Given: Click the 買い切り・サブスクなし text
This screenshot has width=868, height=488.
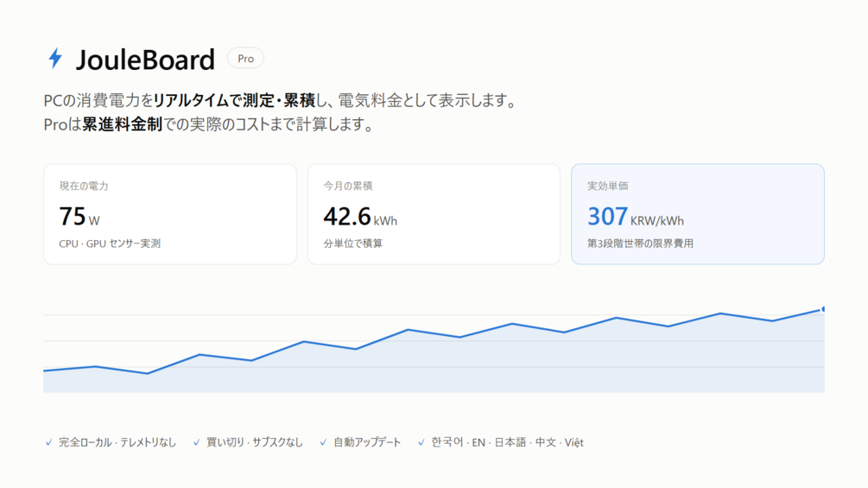Looking at the screenshot, I should 255,442.
